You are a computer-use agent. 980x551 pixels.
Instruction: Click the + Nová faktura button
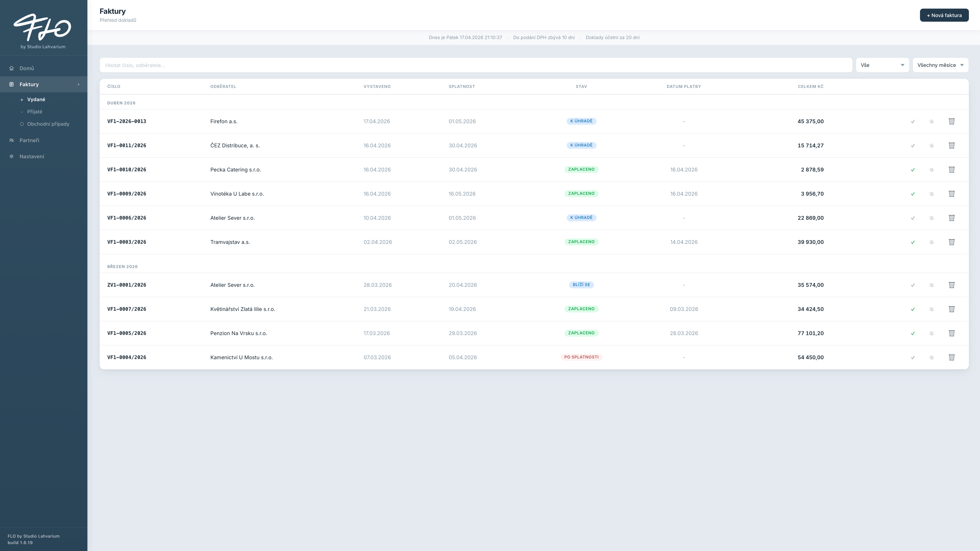click(x=944, y=15)
